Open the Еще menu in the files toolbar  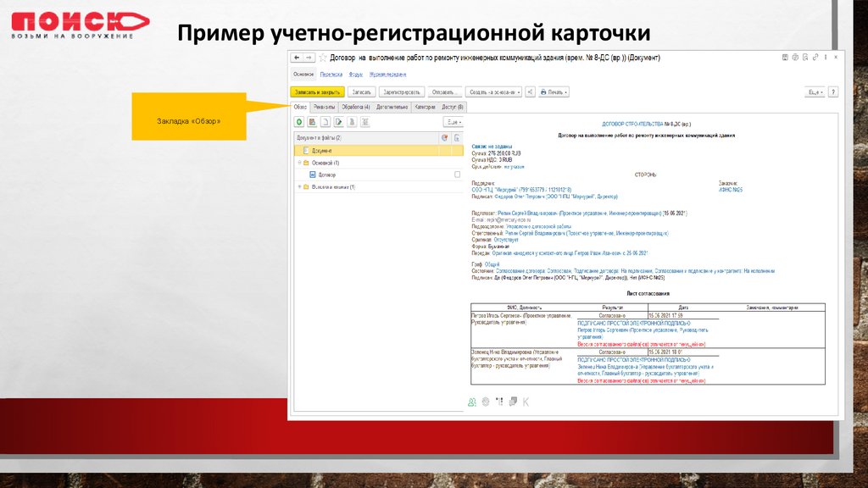(453, 122)
